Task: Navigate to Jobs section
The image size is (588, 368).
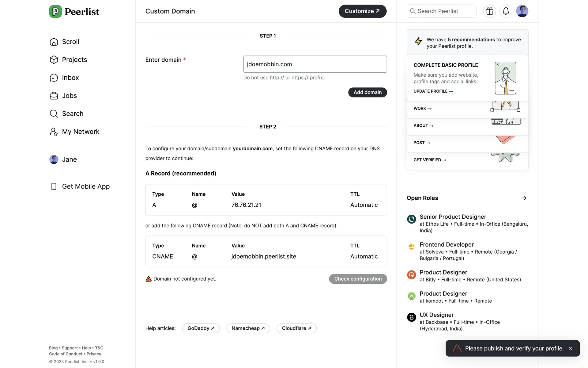Action: [x=69, y=96]
